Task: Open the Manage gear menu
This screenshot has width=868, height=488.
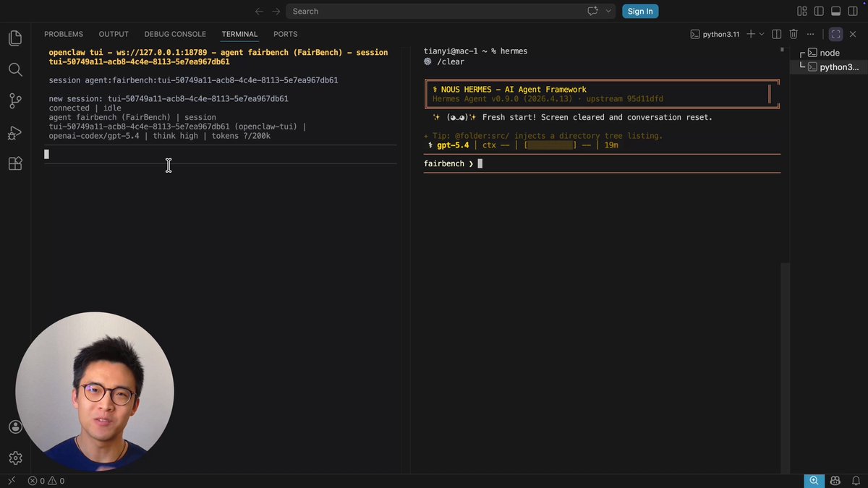Action: tap(15, 458)
